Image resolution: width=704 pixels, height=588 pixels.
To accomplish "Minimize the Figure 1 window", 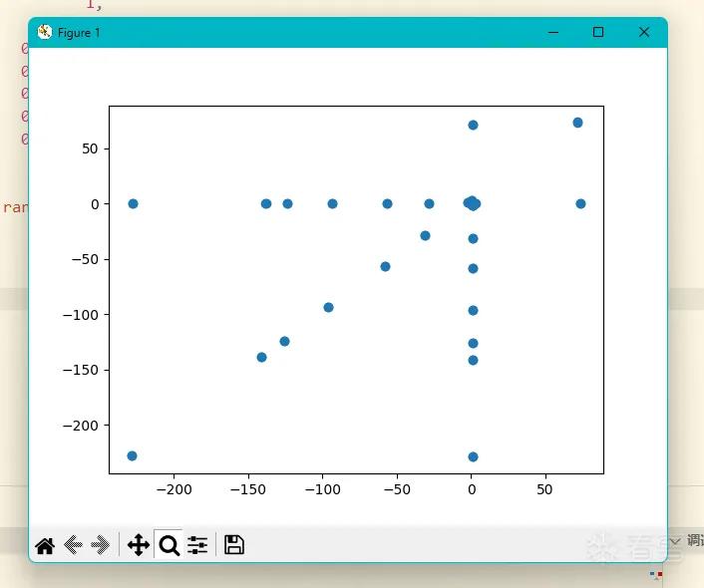I will tap(553, 32).
